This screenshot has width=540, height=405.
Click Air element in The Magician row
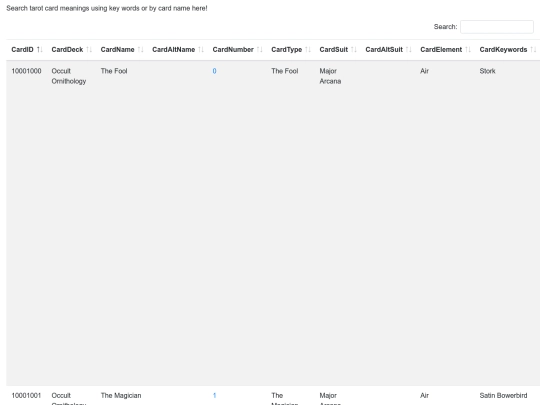tap(424, 396)
